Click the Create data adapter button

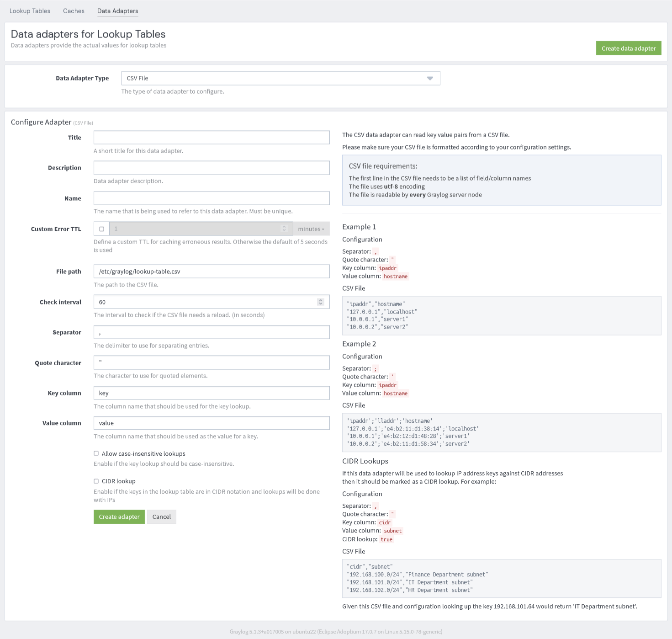pos(628,48)
